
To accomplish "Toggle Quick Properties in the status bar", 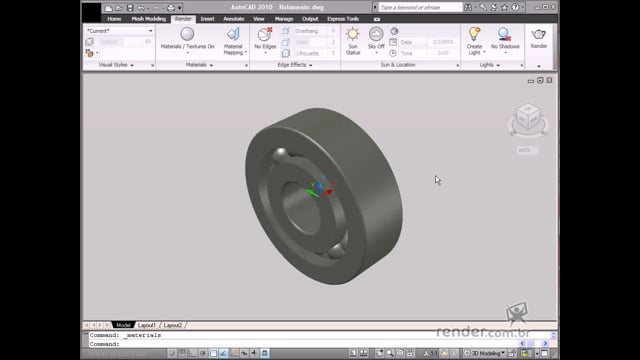I will (x=264, y=353).
